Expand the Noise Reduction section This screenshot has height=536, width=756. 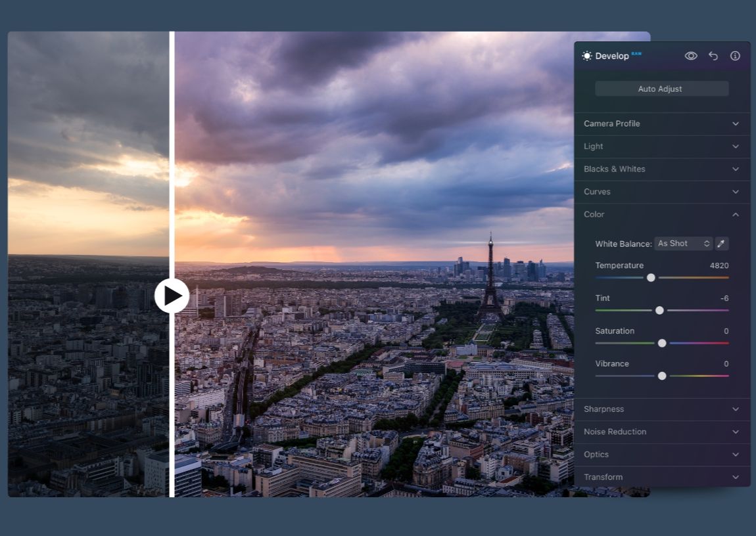[x=662, y=432]
